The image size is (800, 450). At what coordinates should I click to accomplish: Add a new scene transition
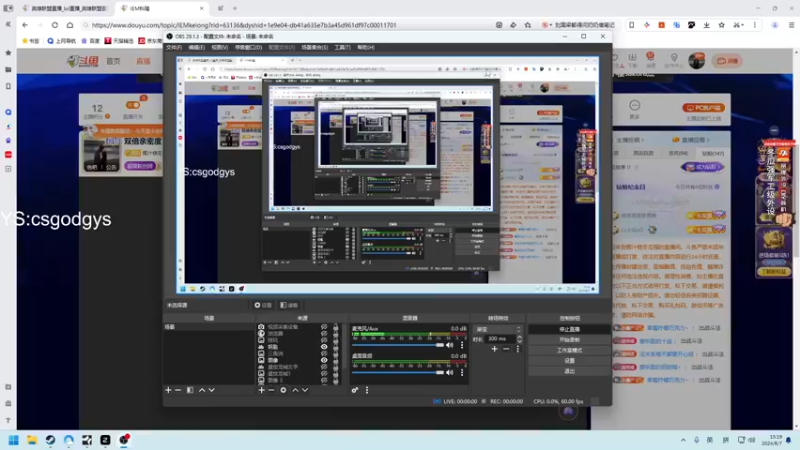click(x=494, y=349)
